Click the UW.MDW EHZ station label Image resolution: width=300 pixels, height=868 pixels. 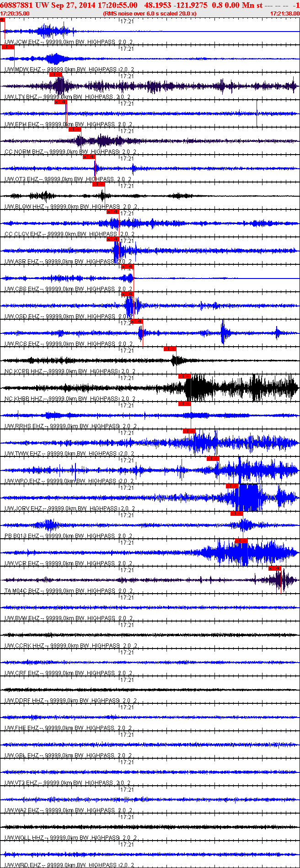[22, 70]
